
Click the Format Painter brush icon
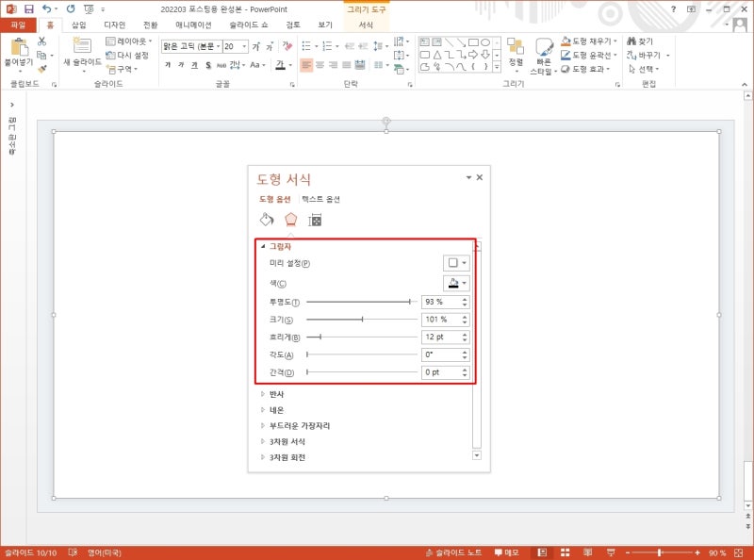click(42, 69)
